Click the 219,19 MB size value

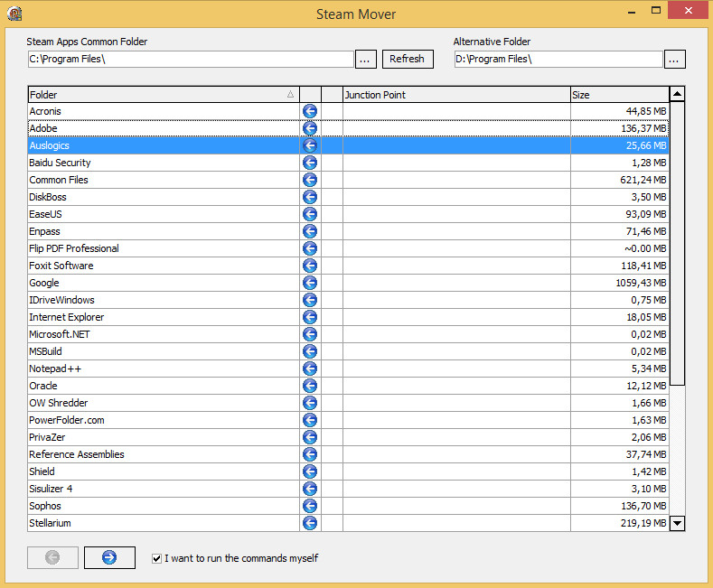point(643,523)
